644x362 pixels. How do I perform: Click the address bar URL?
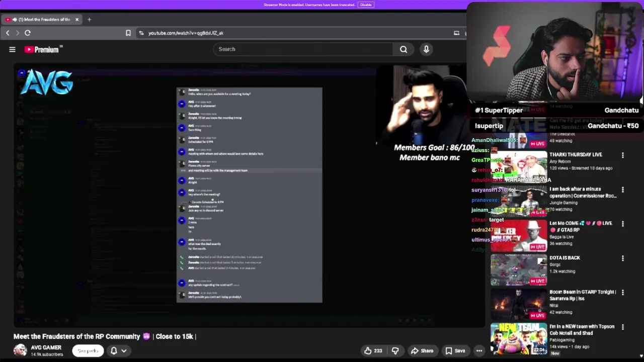(x=186, y=33)
